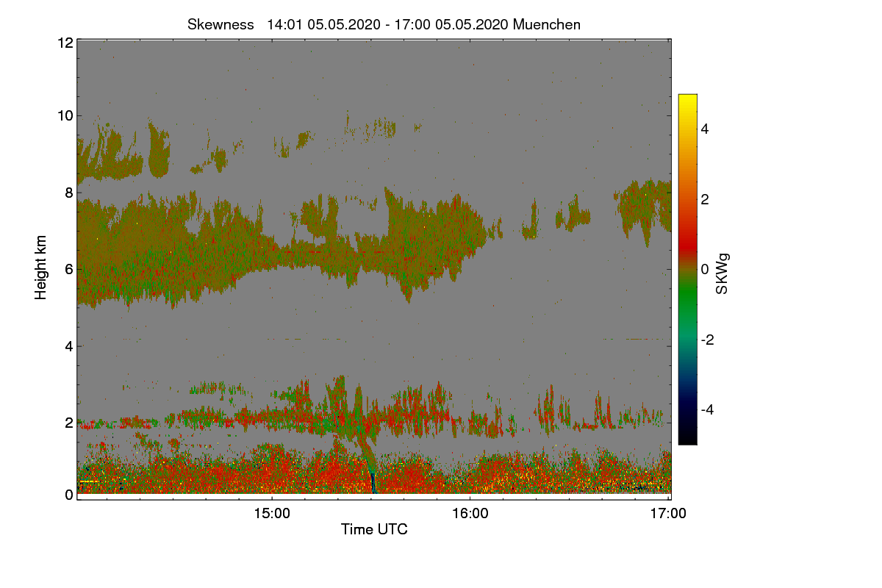The height and width of the screenshot is (588, 882).
Task: Click the colorbar tick label '0'
Action: [706, 269]
